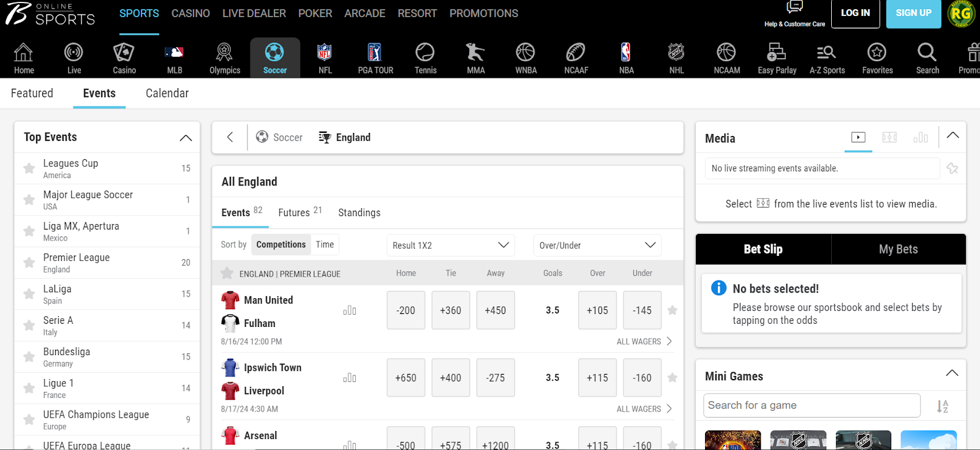Screen dimensions: 980x450
Task: Select Over +105 for Man United match
Action: click(x=597, y=310)
